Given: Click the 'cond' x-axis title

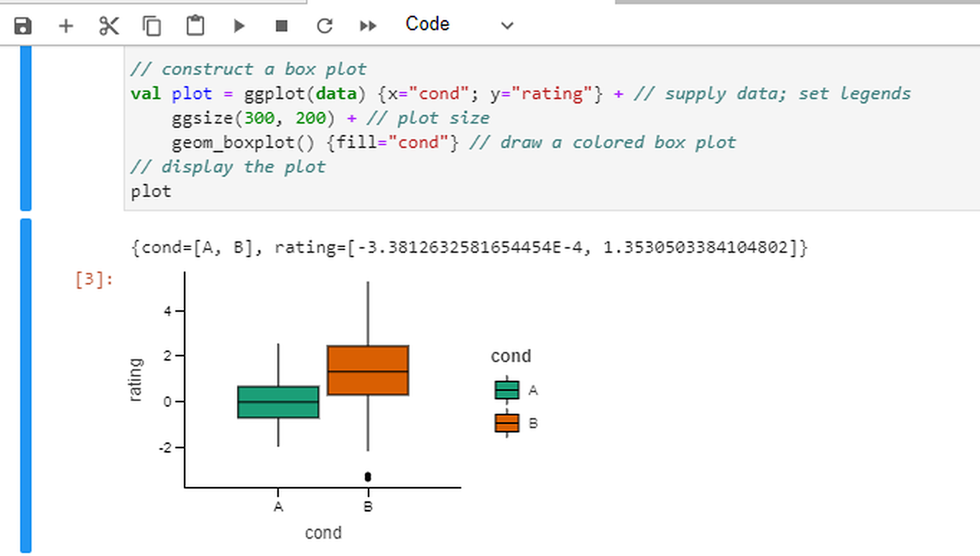Looking at the screenshot, I should pyautogui.click(x=323, y=533).
